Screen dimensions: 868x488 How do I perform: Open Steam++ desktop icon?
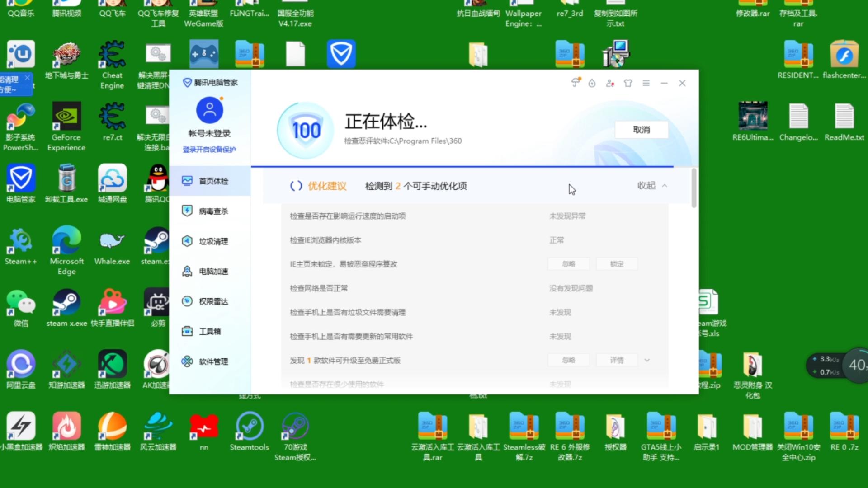(x=21, y=245)
